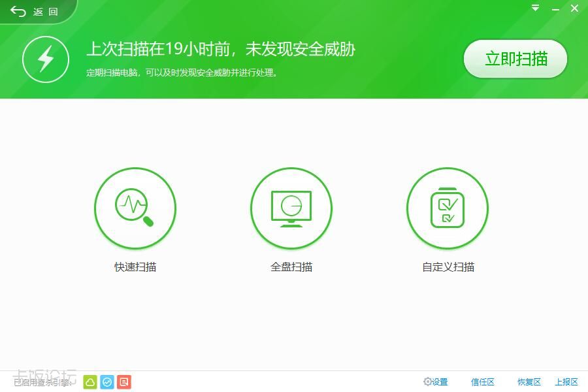This screenshot has width=588, height=392.
Task: Launch full disk scan via the monitor icon
Action: 291,208
